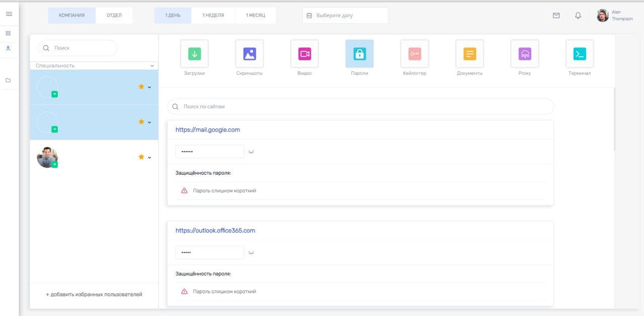Click the Поиск по сайтам field

coord(360,107)
